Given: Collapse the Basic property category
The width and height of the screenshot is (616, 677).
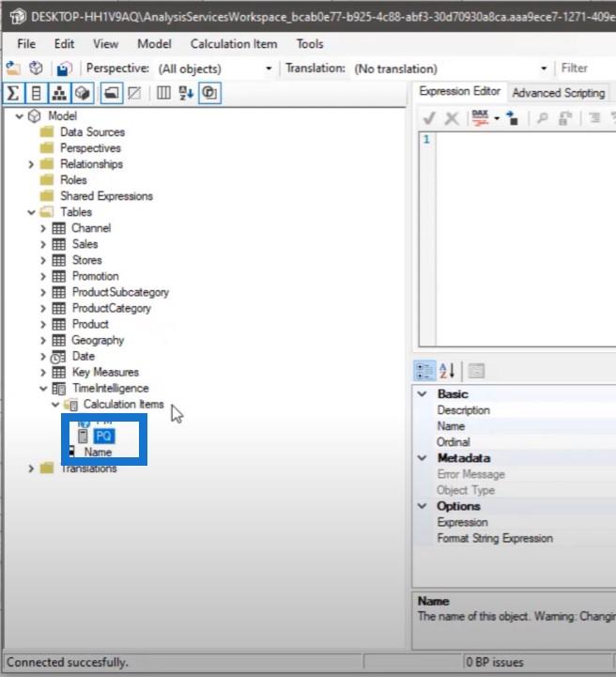Looking at the screenshot, I should (x=423, y=394).
